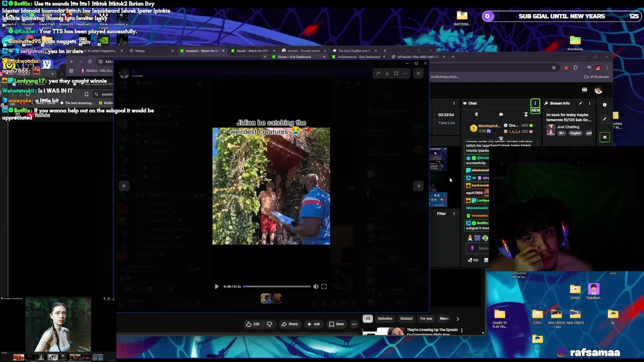Dislike the YouTube video
Screen dimensions: 644x362
click(269, 324)
